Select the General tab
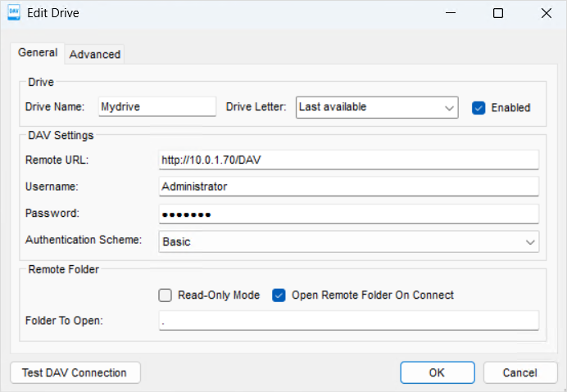Screen dimensions: 567x392 click(x=38, y=52)
